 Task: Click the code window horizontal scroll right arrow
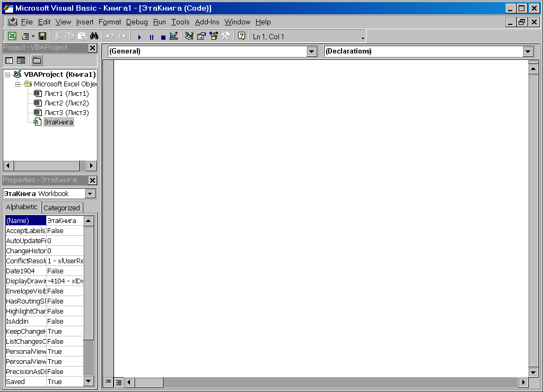click(x=523, y=382)
